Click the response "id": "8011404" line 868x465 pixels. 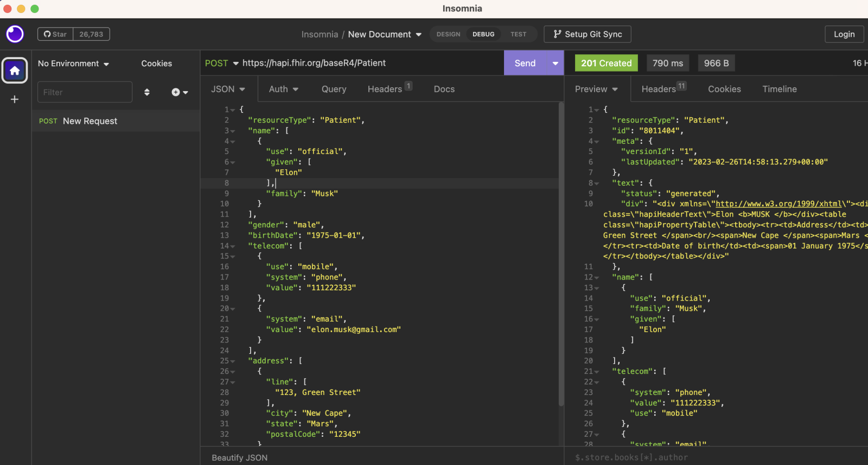pyautogui.click(x=648, y=131)
